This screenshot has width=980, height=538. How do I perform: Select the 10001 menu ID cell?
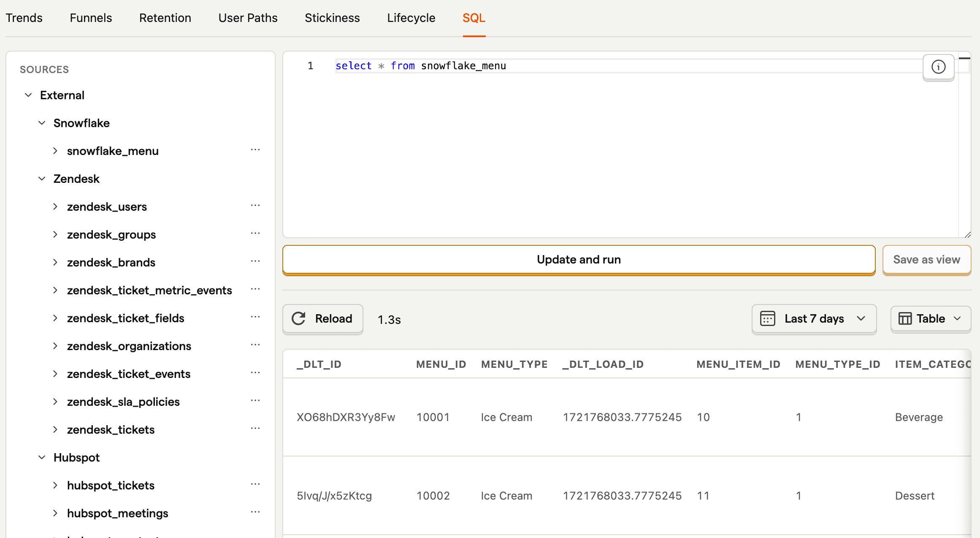pos(433,417)
